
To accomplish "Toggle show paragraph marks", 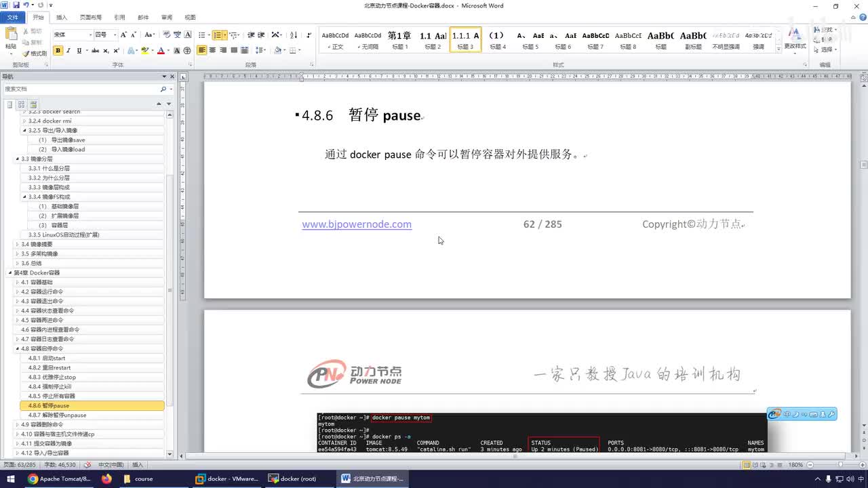I will click(309, 35).
